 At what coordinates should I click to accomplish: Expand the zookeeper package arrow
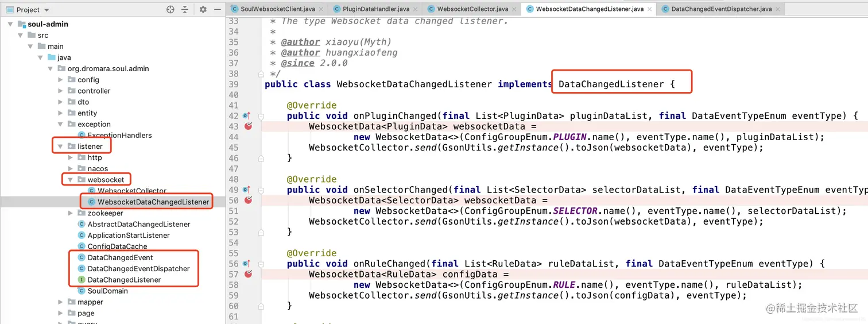(x=71, y=213)
